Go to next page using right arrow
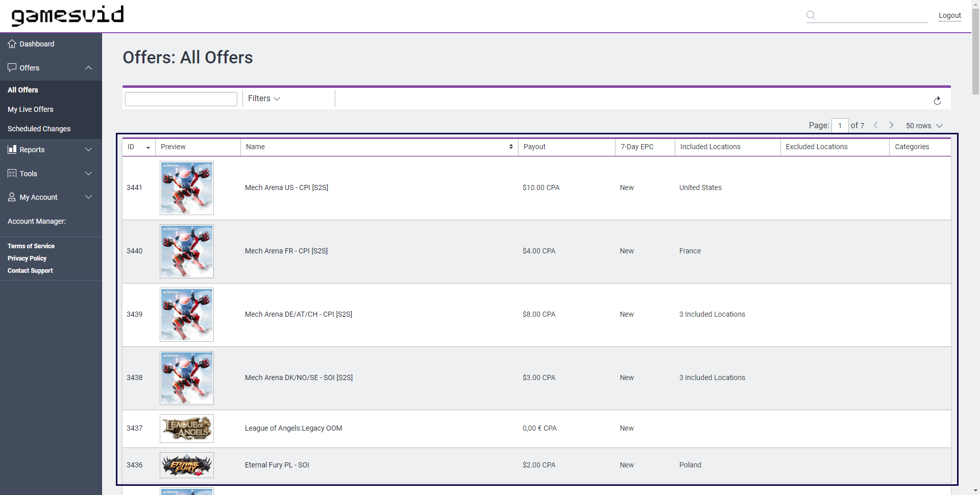 click(891, 125)
